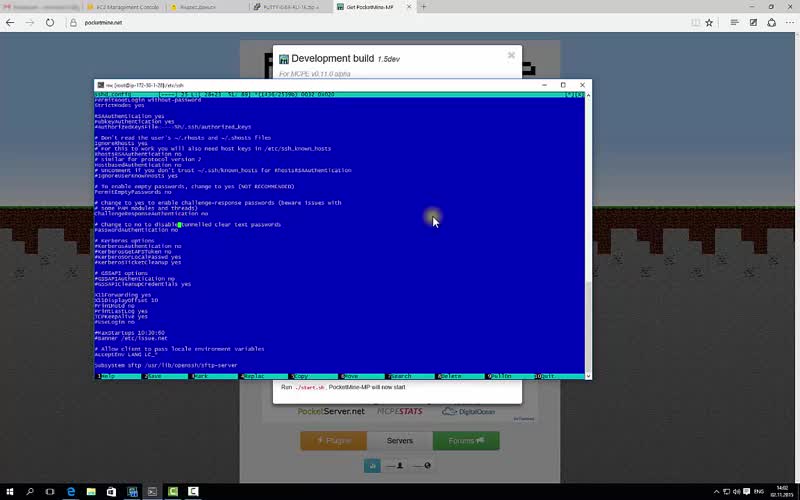
Task: Open Edge more actions menu
Action: [791, 22]
